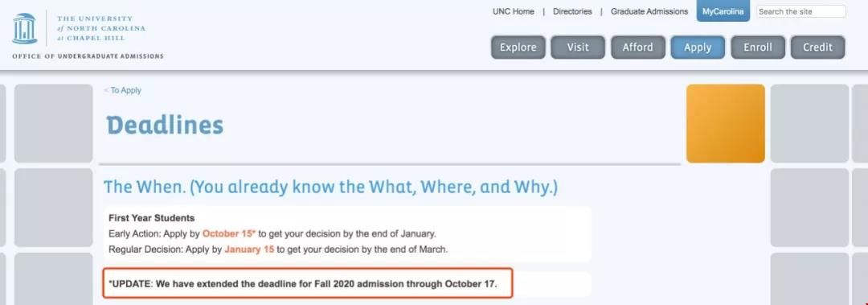Click the University of North Carolina wordmark
Screen dimensions: 868x305
tap(100, 28)
